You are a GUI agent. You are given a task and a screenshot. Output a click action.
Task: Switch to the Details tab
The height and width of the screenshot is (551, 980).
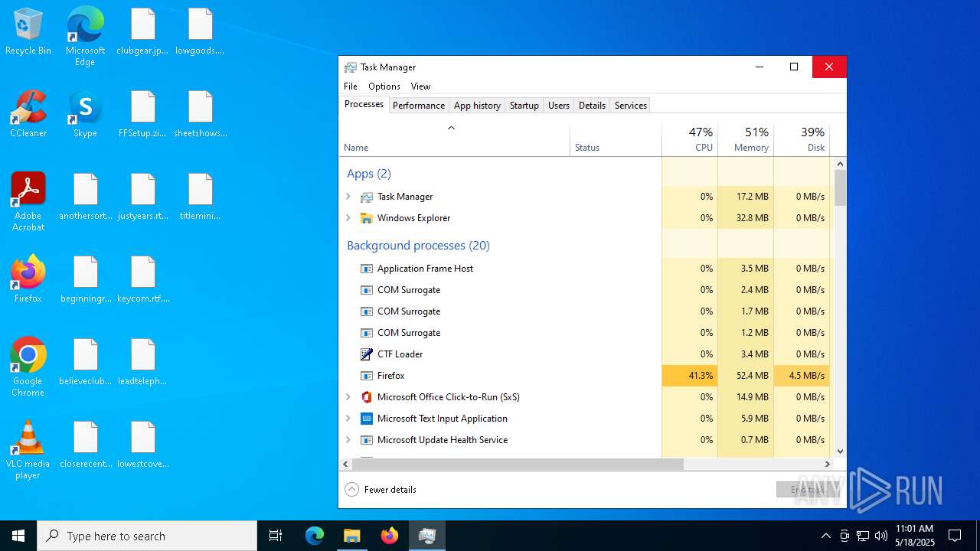tap(592, 106)
